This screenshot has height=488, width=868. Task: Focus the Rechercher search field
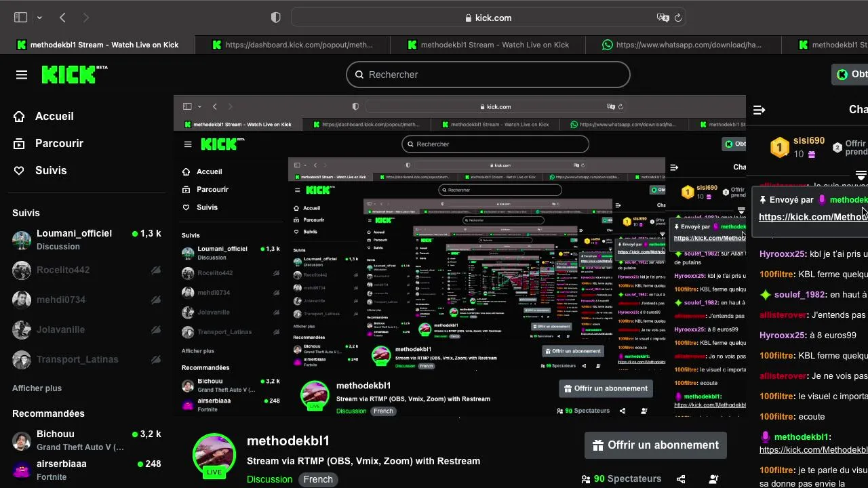click(488, 75)
